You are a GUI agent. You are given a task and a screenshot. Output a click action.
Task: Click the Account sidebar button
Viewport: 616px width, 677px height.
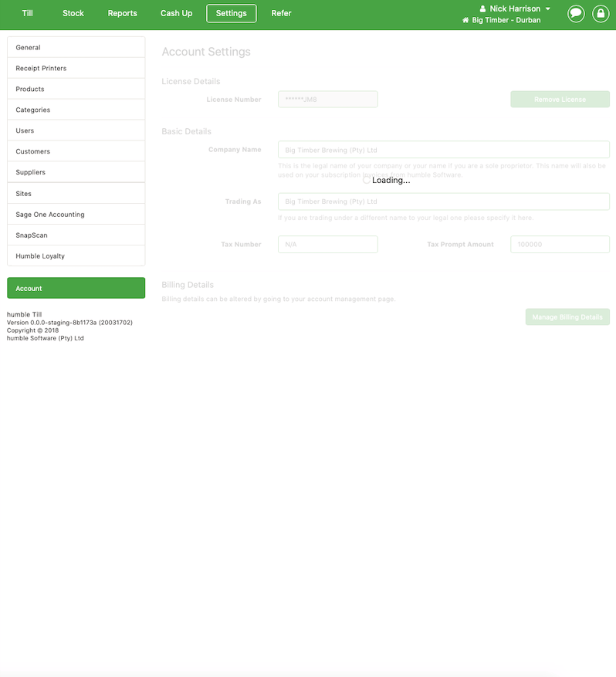(76, 288)
